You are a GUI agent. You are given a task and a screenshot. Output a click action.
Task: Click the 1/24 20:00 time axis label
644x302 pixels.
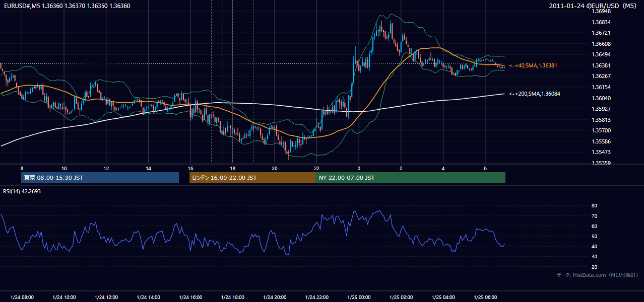[x=274, y=297]
